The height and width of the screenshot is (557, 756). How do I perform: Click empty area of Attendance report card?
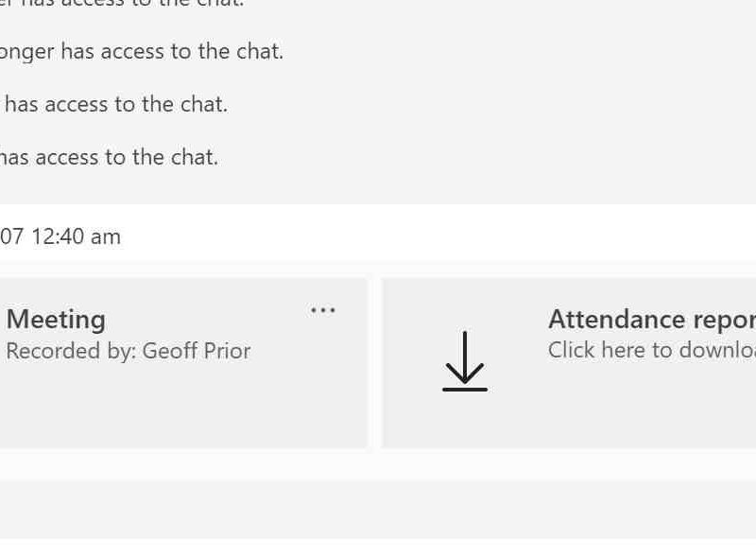[627, 410]
